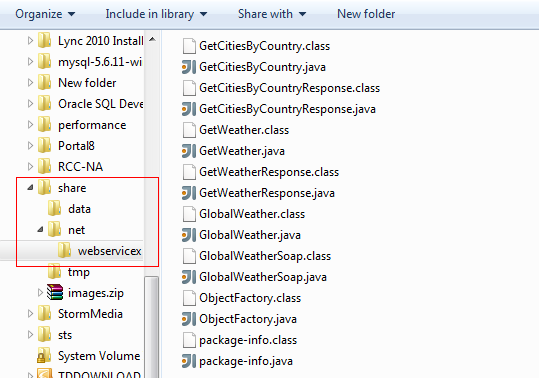
Task: Click the GlobalWeather.class file name
Action: pos(252,214)
